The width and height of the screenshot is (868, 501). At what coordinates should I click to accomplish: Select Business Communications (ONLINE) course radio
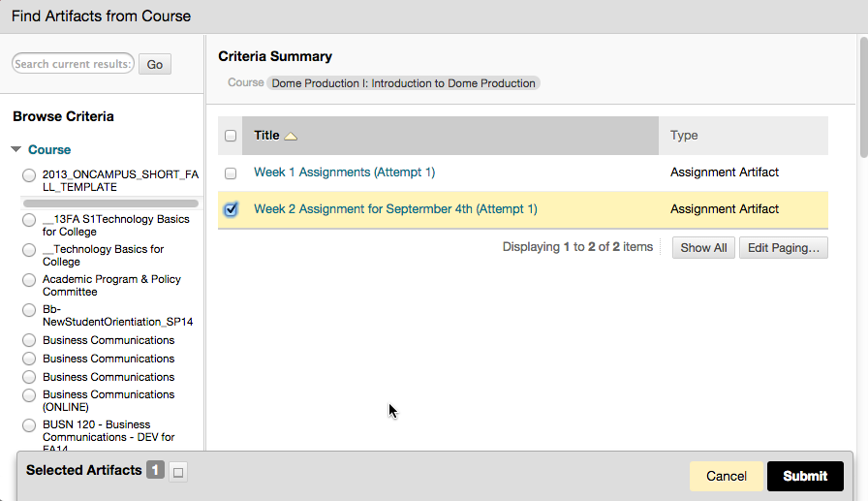click(29, 395)
